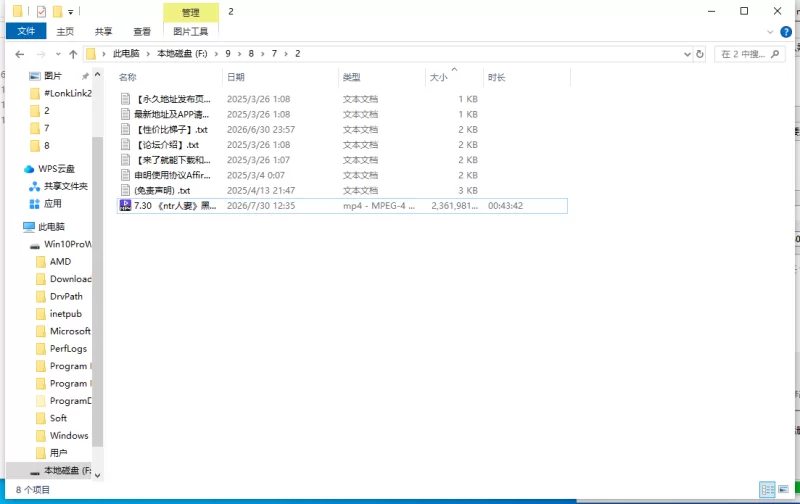Go up one level with Up arrow

pyautogui.click(x=73, y=54)
